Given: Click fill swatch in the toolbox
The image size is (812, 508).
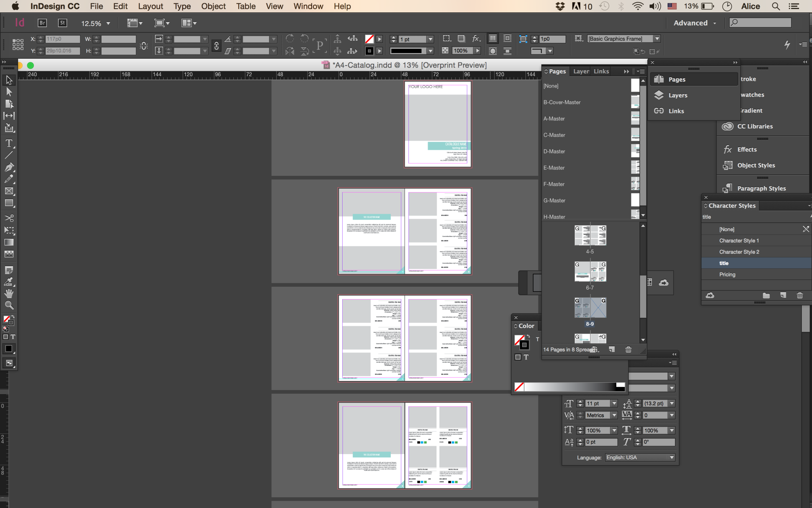Looking at the screenshot, I should [x=7, y=319].
